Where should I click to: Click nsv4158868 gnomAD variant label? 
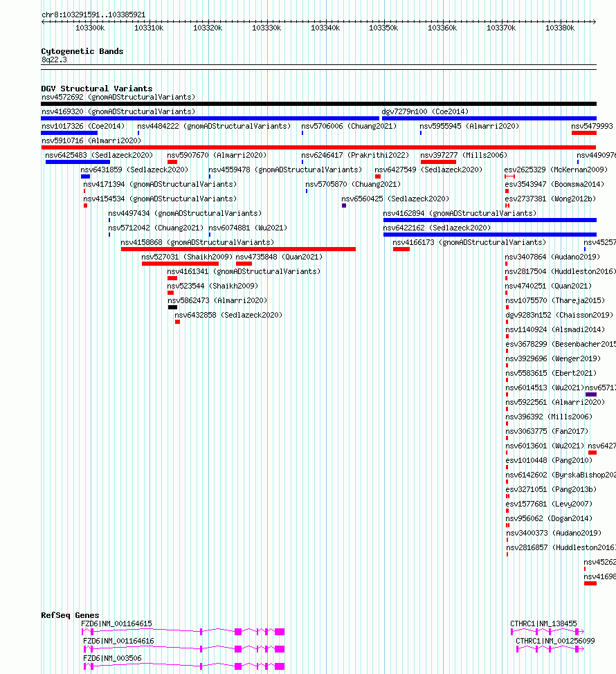click(x=197, y=244)
